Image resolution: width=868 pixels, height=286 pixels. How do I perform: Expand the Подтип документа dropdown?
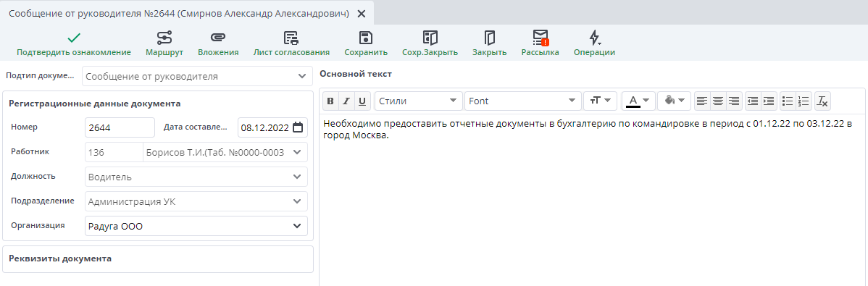(x=301, y=76)
